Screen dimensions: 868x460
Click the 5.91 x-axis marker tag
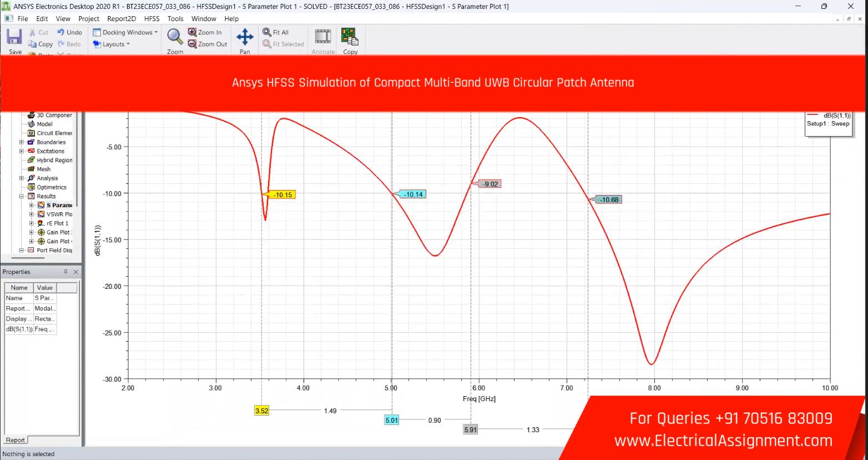tap(471, 429)
